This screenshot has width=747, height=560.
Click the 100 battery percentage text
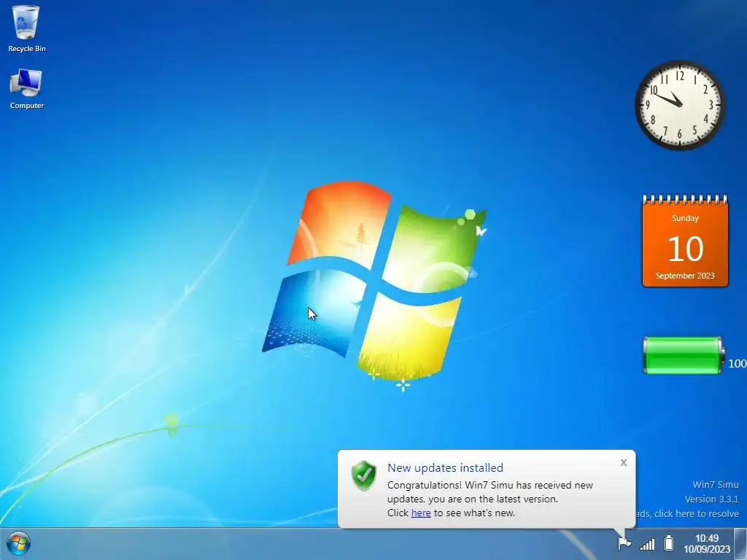pos(737,363)
